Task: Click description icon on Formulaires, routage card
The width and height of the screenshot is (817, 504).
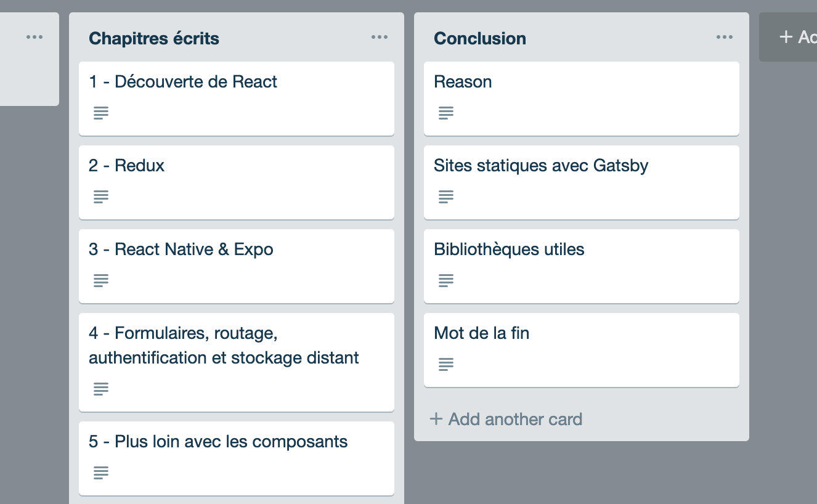Action: (x=101, y=389)
